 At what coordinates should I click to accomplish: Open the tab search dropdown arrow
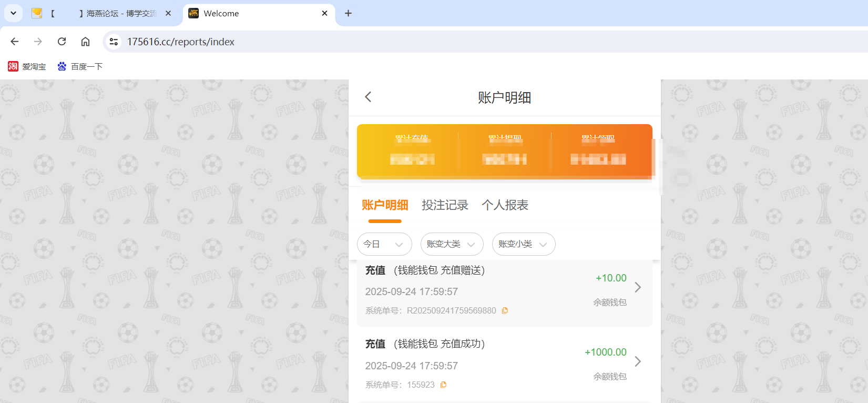pyautogui.click(x=13, y=13)
